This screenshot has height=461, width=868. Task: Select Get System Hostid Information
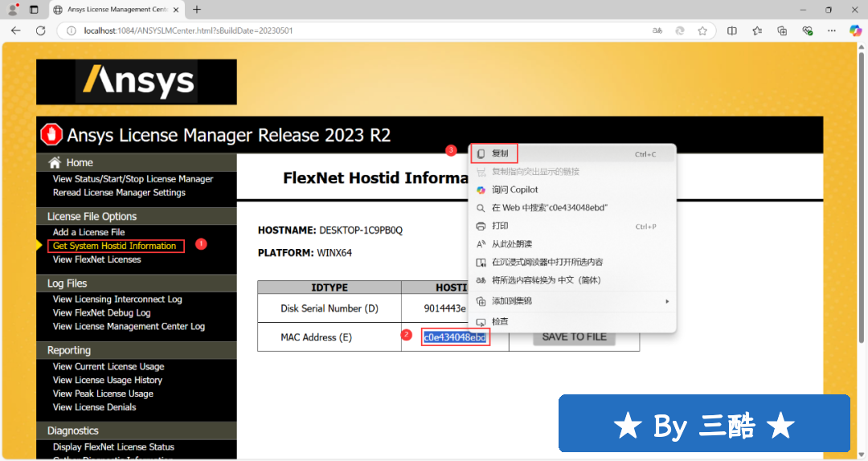point(115,246)
